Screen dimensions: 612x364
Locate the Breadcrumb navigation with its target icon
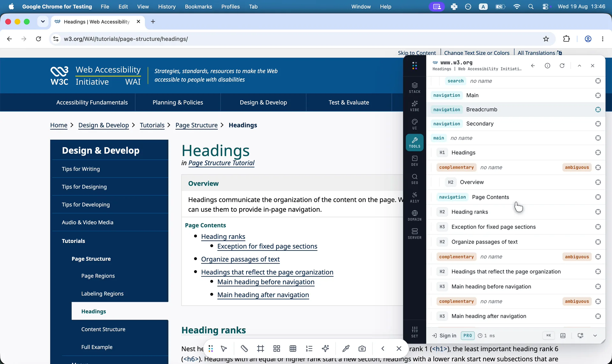tap(598, 110)
